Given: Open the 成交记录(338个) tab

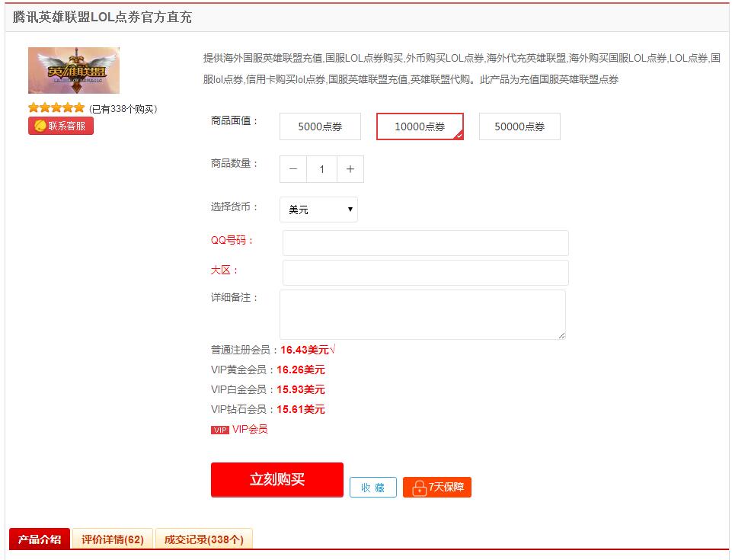Looking at the screenshot, I should (x=204, y=539).
